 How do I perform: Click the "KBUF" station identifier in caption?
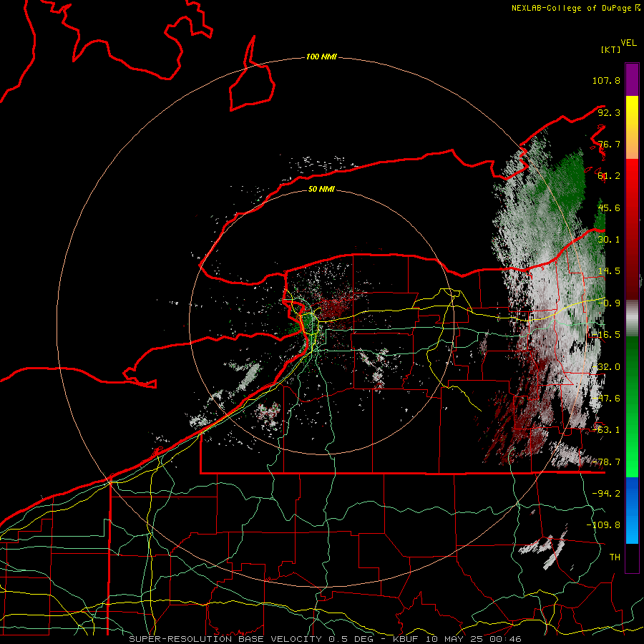click(407, 639)
